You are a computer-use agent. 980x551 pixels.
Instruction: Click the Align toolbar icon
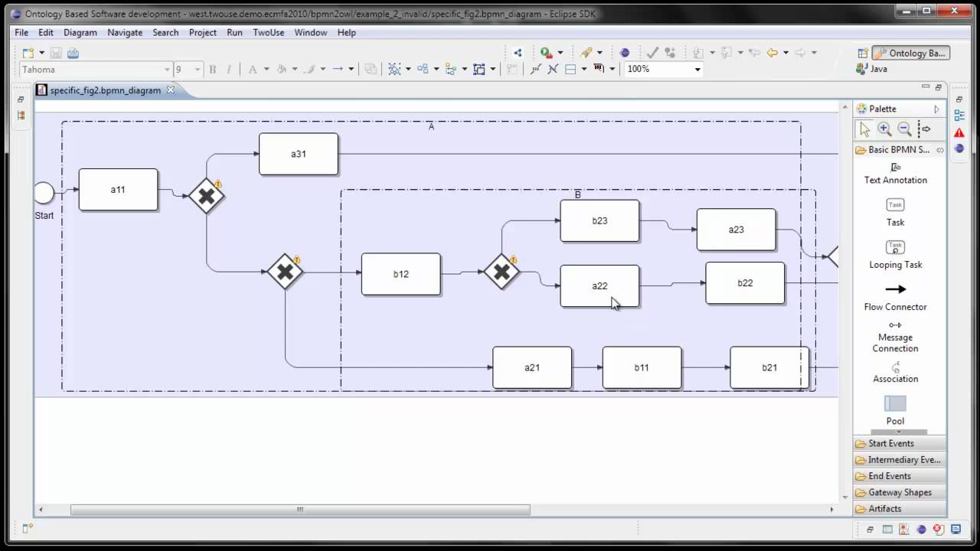pos(450,69)
